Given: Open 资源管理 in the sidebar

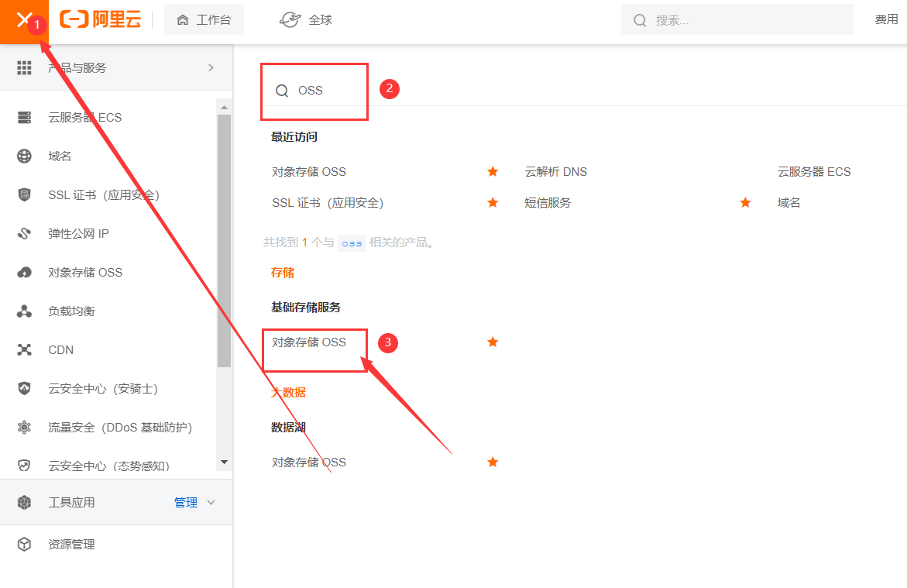Looking at the screenshot, I should (x=71, y=544).
